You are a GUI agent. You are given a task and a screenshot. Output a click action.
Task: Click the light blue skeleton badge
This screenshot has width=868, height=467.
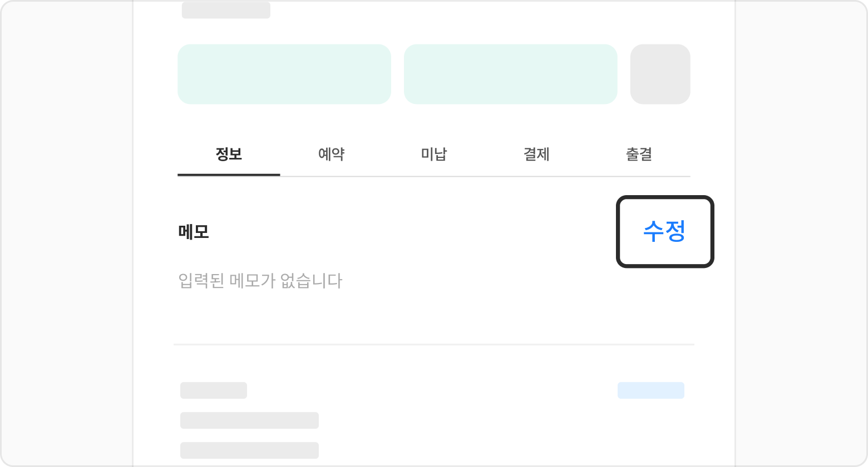pos(650,390)
